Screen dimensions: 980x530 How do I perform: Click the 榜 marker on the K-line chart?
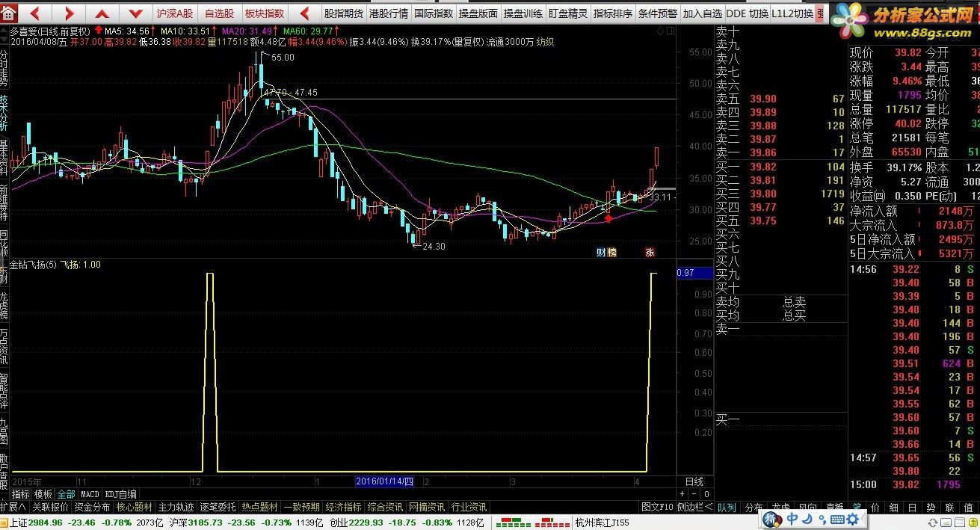pos(611,253)
